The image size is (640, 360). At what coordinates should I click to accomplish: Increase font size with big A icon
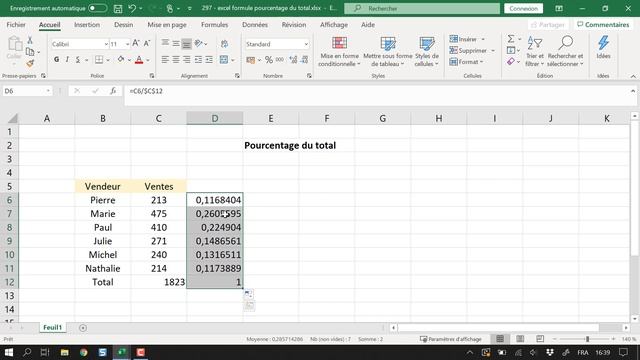click(136, 43)
